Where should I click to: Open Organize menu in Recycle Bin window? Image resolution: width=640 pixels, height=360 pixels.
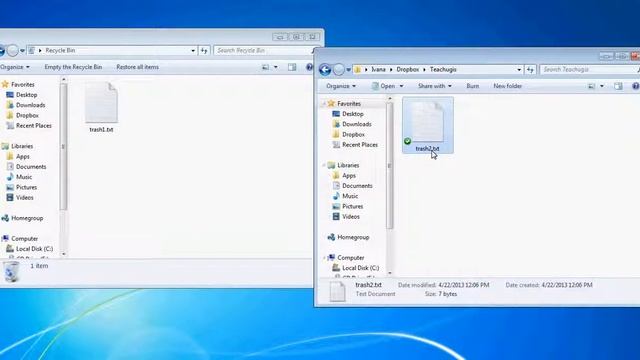point(15,67)
